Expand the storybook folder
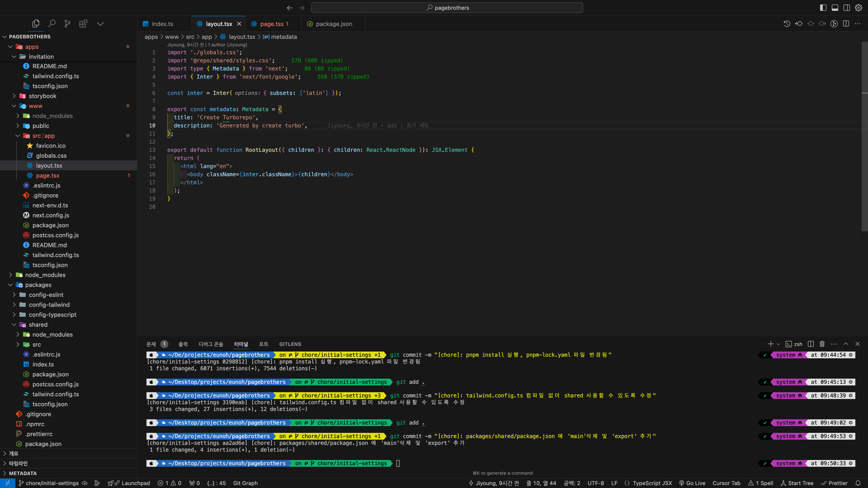The image size is (868, 488). pyautogui.click(x=42, y=96)
